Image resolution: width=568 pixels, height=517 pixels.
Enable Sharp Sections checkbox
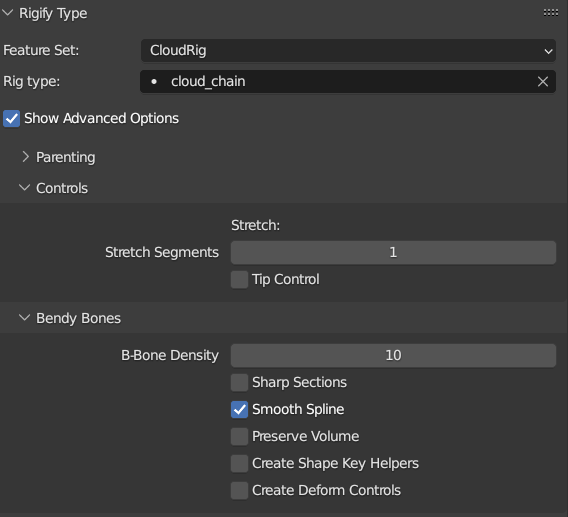pyautogui.click(x=239, y=383)
